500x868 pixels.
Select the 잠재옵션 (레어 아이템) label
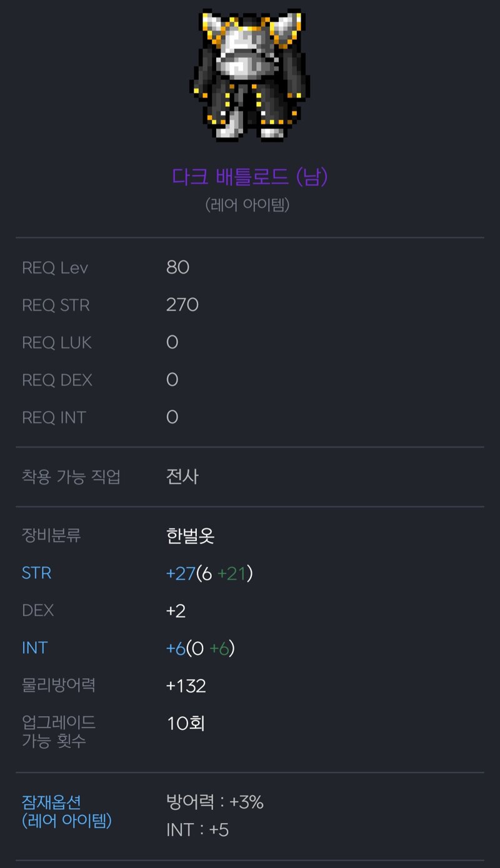pyautogui.click(x=67, y=811)
